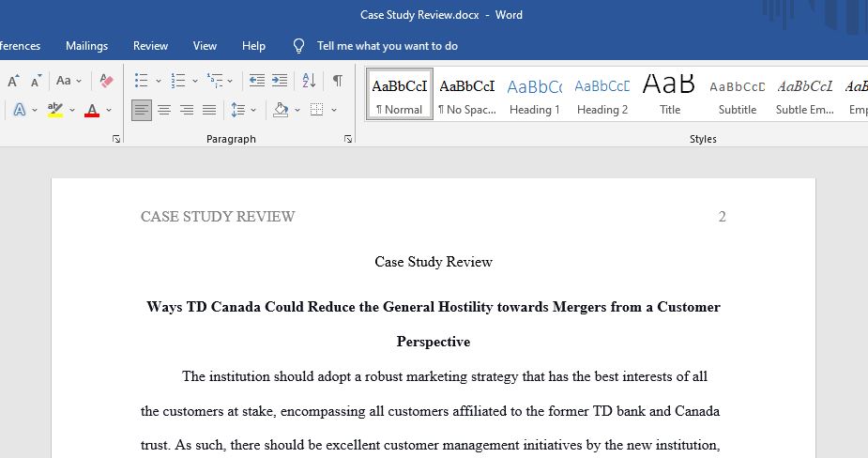This screenshot has width=868, height=458.
Task: Click the centered Case Study Review title
Action: pos(434,262)
